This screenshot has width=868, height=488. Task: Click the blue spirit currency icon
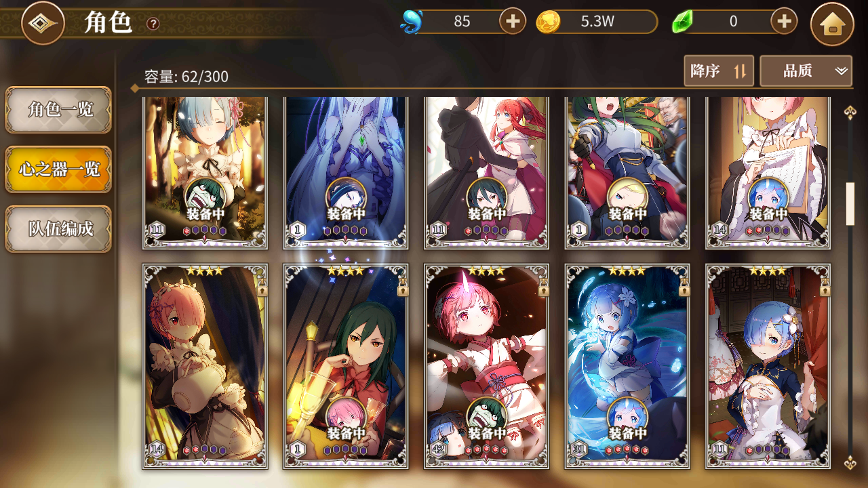coord(412,22)
